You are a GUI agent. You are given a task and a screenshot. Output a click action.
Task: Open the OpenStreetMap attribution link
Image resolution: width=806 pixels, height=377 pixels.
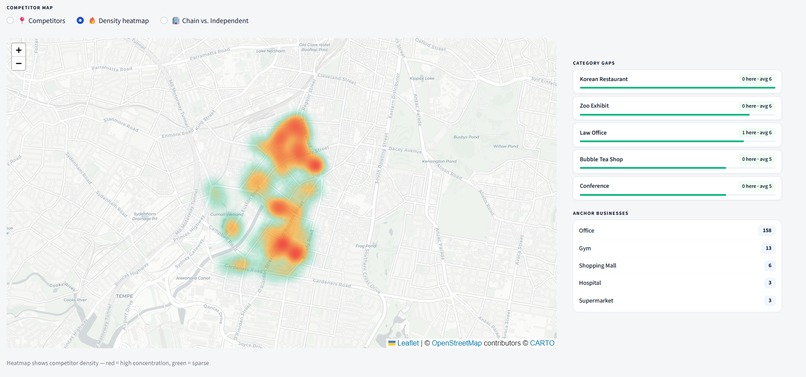[x=456, y=343]
